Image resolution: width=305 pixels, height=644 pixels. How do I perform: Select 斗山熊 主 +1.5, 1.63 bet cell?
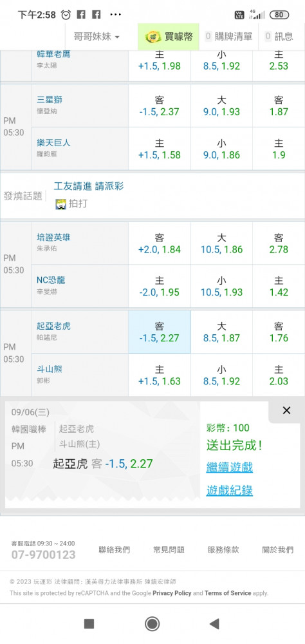(160, 375)
